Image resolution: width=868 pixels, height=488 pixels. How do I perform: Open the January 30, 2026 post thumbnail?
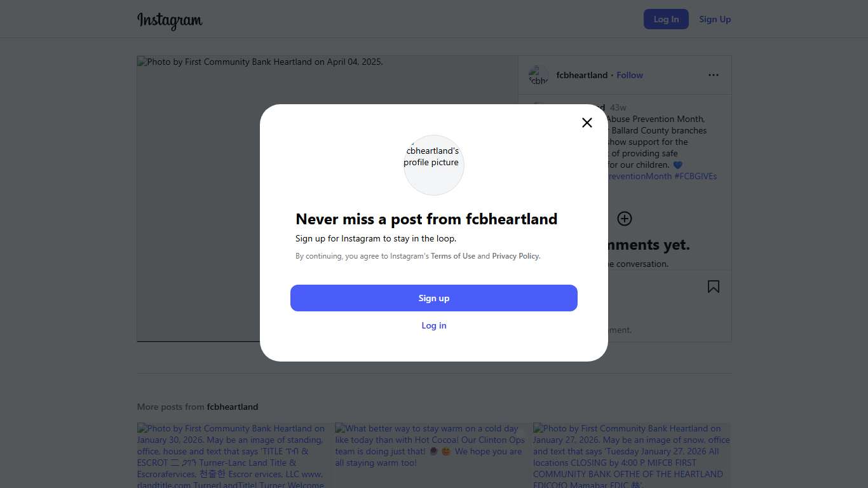click(x=231, y=455)
